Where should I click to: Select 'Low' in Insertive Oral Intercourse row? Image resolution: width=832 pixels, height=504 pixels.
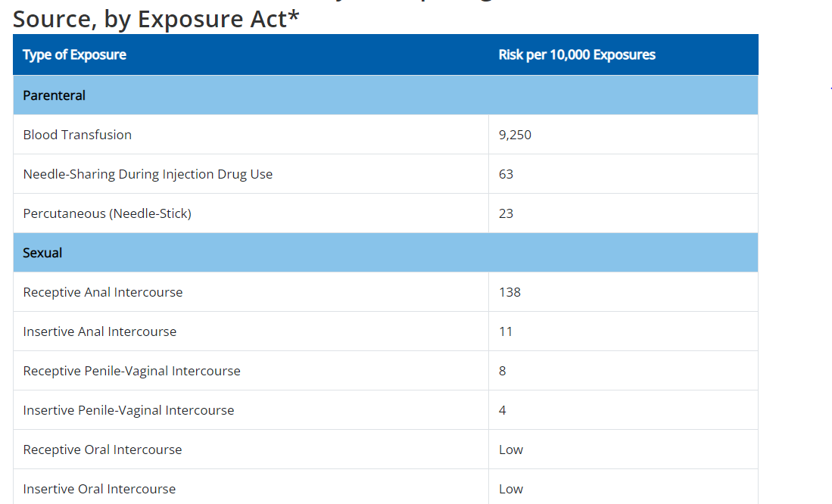coord(510,489)
